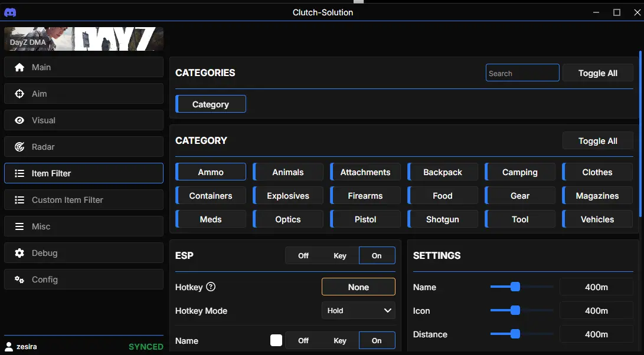The height and width of the screenshot is (355, 644).
Task: Open the Main page home icon
Action: point(19,67)
